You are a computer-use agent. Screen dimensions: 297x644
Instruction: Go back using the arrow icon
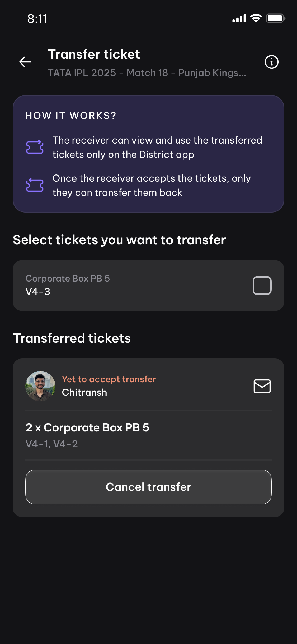[x=25, y=62]
